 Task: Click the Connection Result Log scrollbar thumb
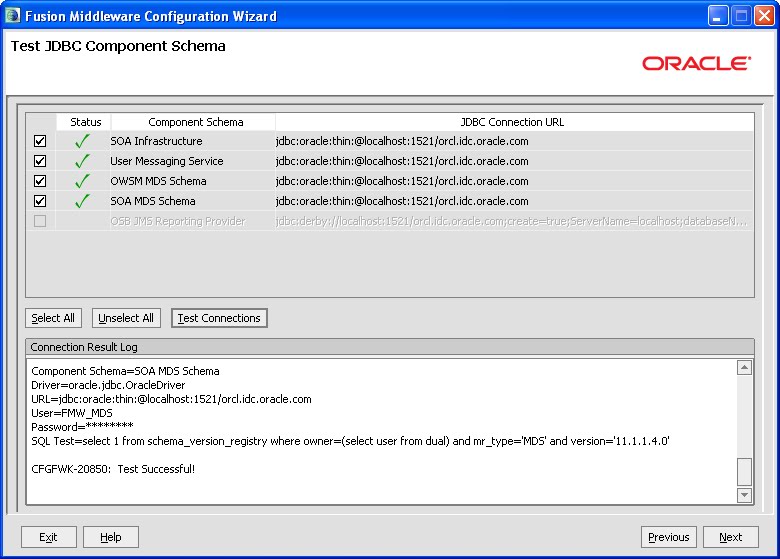click(x=744, y=471)
